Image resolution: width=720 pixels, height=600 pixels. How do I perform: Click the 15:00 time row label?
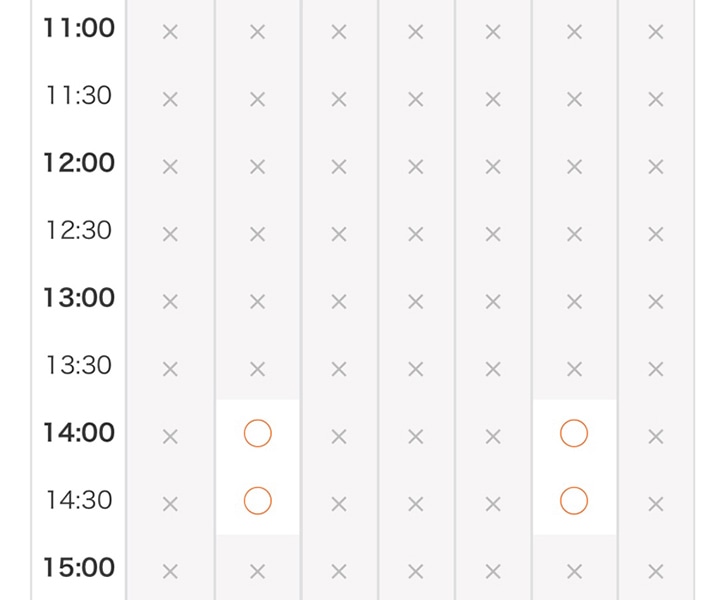79,567
